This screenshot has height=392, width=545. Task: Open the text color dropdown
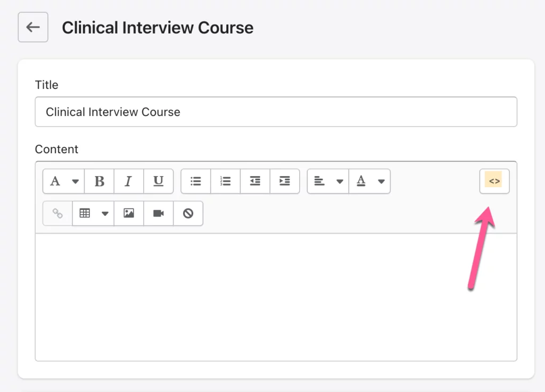point(370,181)
